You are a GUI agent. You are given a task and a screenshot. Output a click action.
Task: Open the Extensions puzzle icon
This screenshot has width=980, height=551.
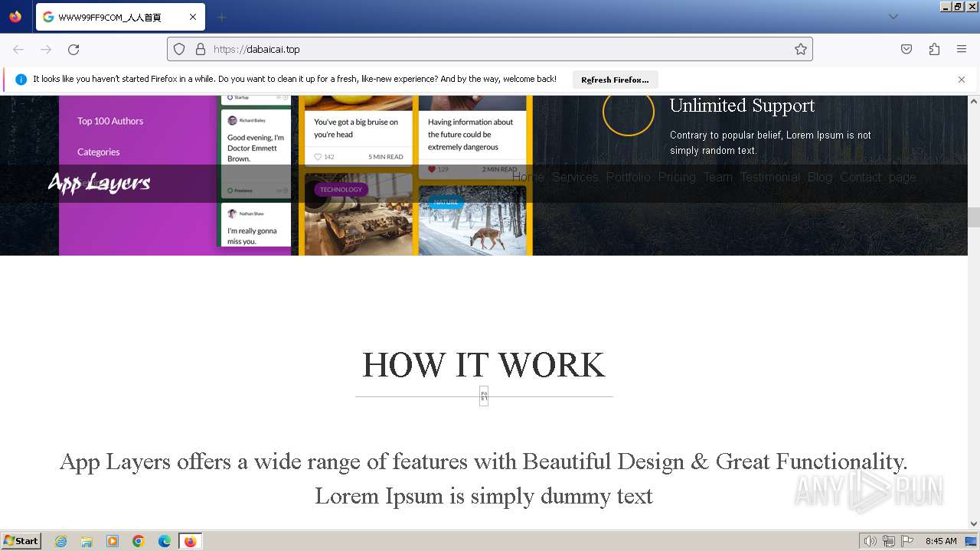934,49
